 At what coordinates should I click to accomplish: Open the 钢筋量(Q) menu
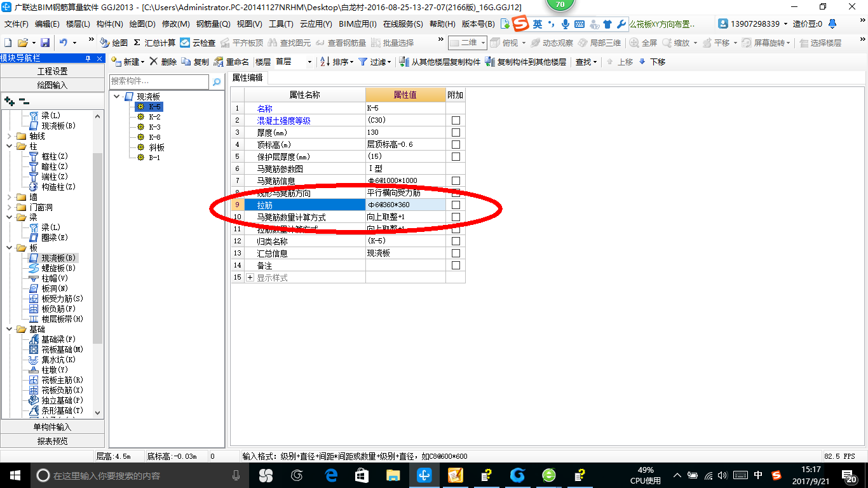(213, 24)
